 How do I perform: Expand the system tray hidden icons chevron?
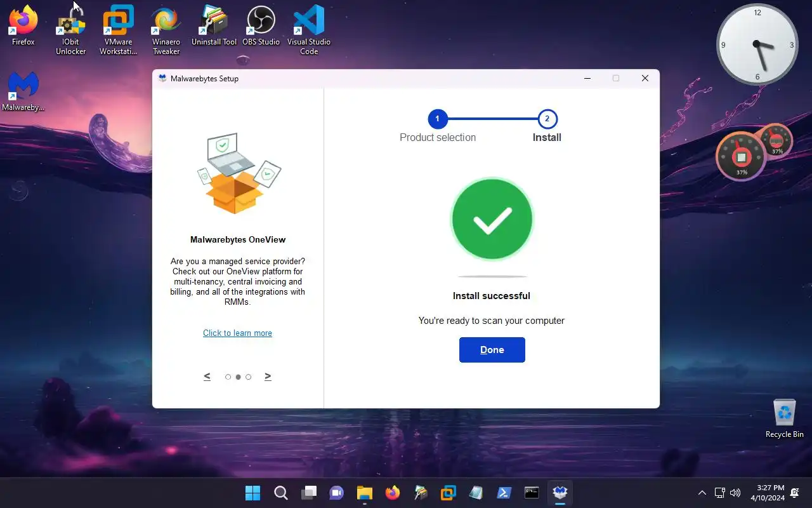[702, 493]
